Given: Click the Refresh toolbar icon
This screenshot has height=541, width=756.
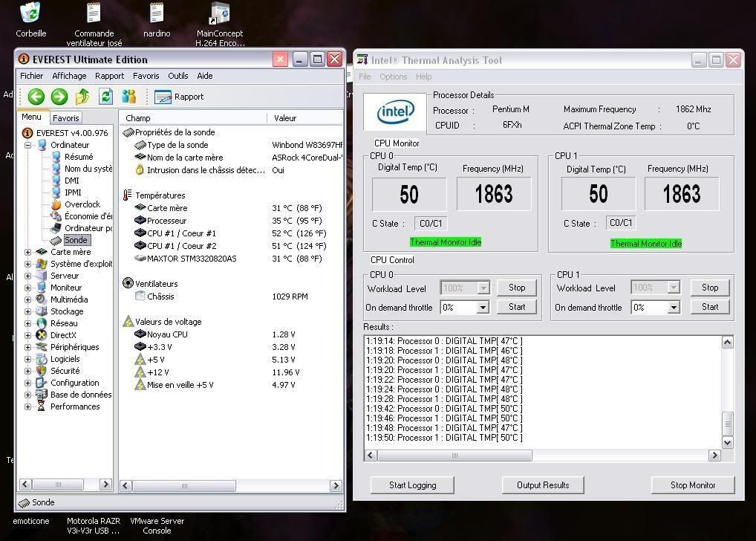Looking at the screenshot, I should (x=105, y=97).
